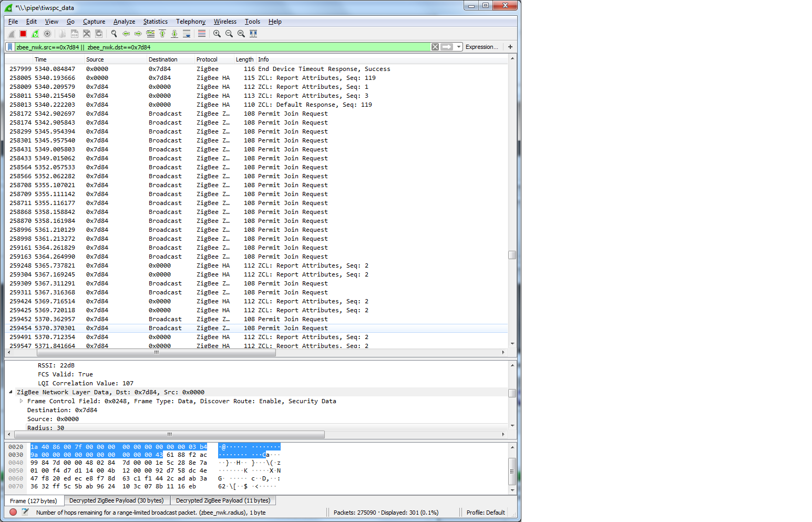Image resolution: width=812 pixels, height=522 pixels.
Task: Open the Telephony menu
Action: pyautogui.click(x=191, y=22)
